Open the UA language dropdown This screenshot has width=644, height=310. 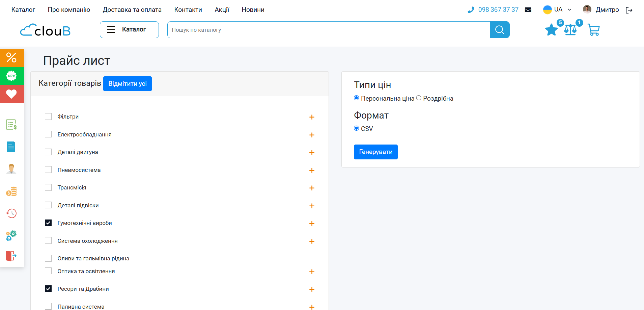click(x=557, y=9)
